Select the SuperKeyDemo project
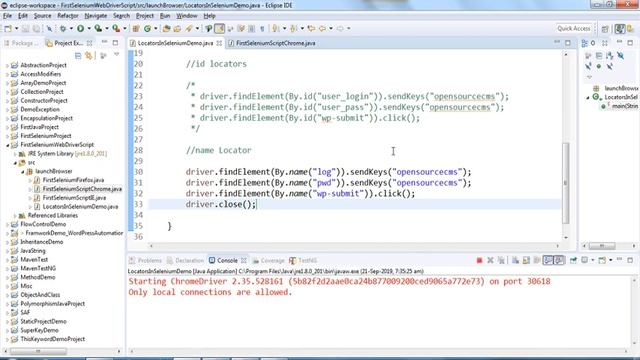This screenshot has width=640, height=360. tap(39, 330)
